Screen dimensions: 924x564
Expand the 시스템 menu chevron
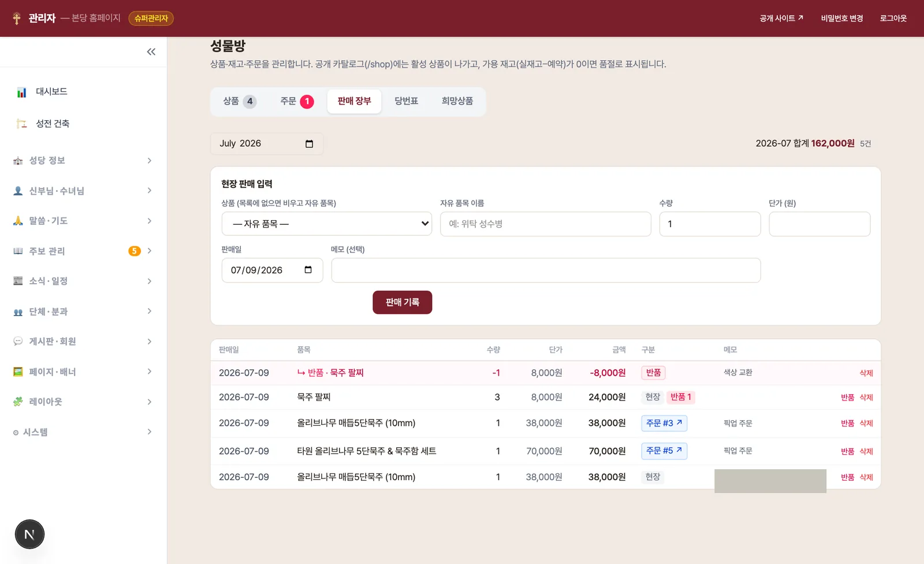(x=150, y=432)
